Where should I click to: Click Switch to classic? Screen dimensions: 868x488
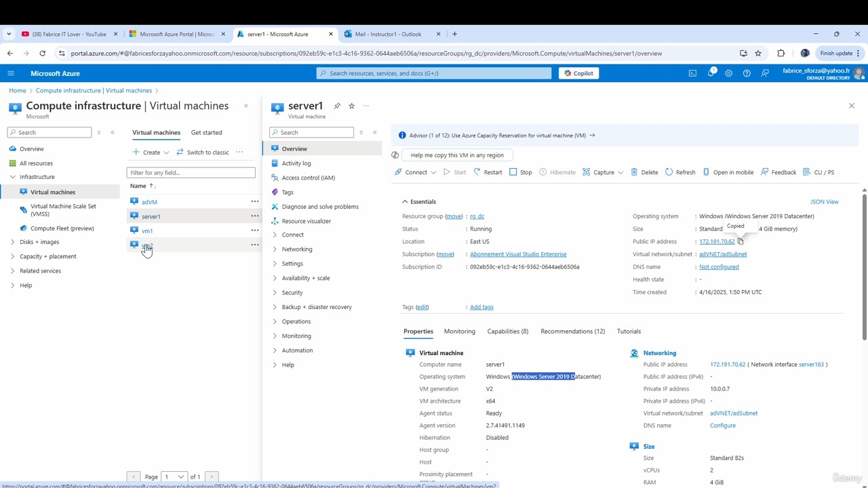click(203, 152)
